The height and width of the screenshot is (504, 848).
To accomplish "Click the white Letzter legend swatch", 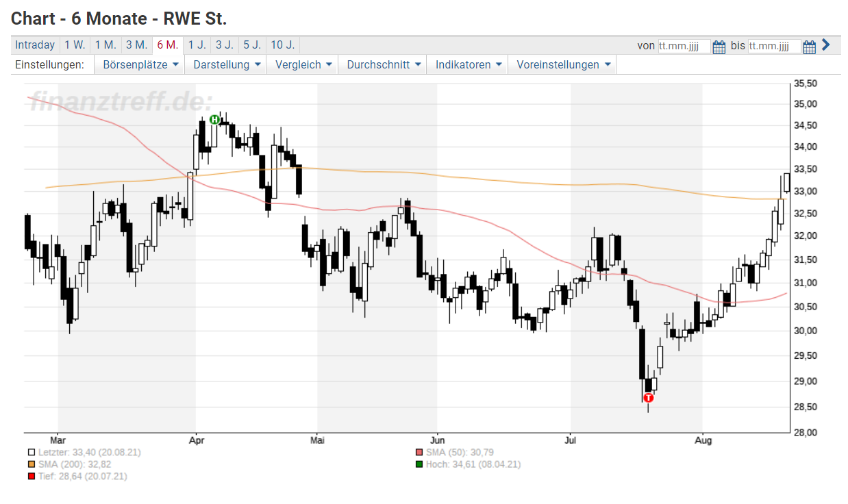I will (32, 453).
